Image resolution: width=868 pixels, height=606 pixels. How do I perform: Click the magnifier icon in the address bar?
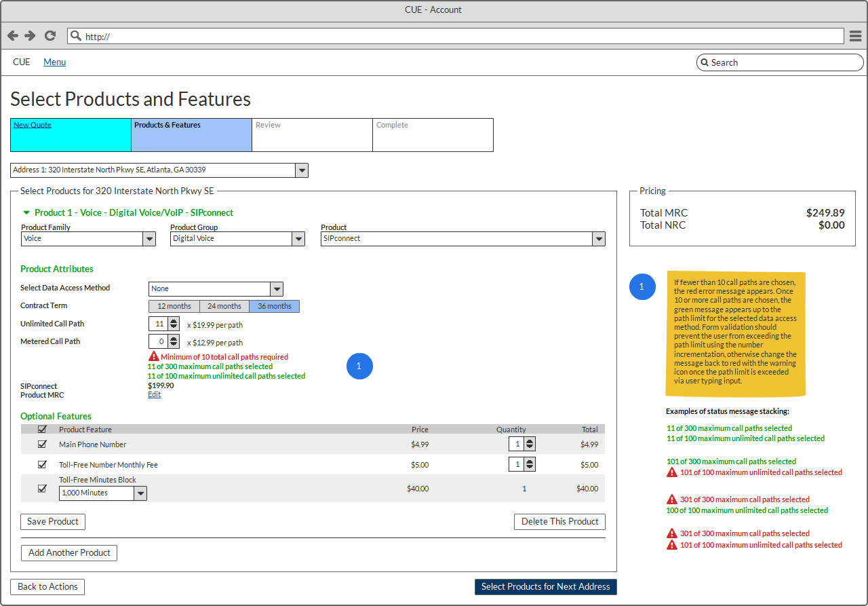[x=76, y=36]
